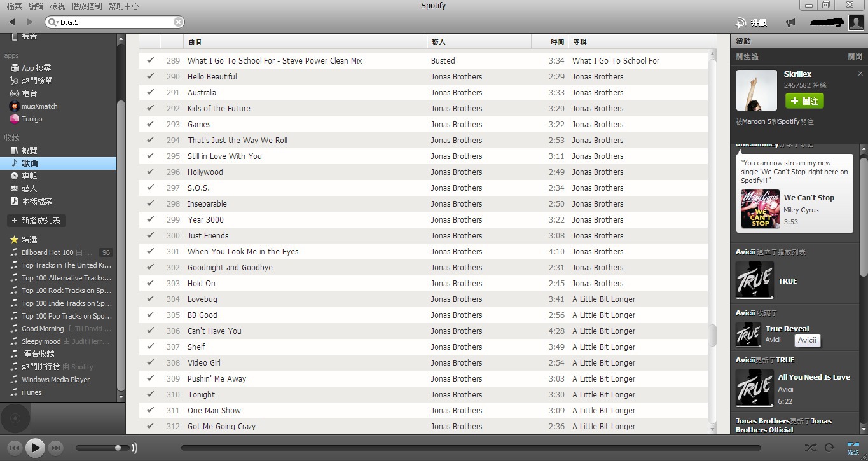Click the equalizer-style icon beside repeat
The height and width of the screenshot is (461, 868).
tap(853, 448)
